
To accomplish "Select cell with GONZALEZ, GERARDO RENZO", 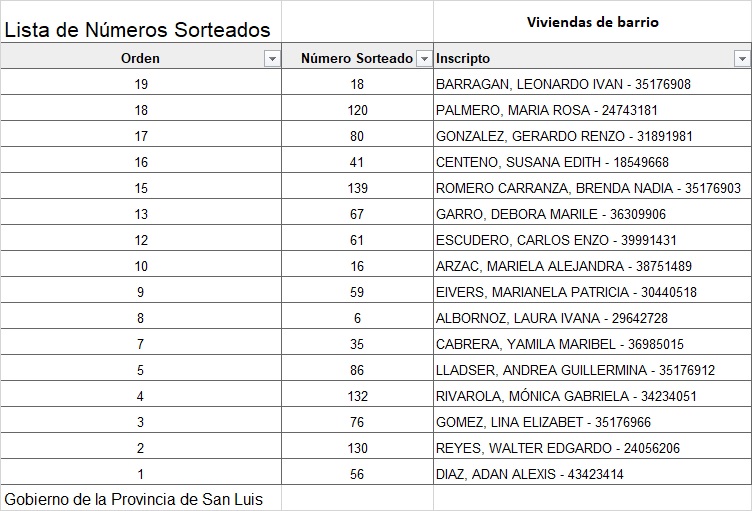I will click(564, 136).
